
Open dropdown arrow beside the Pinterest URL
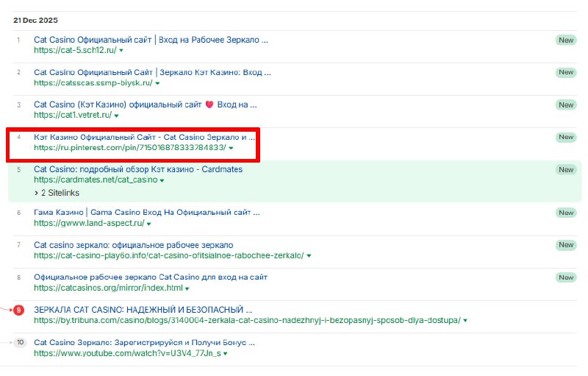pos(232,148)
